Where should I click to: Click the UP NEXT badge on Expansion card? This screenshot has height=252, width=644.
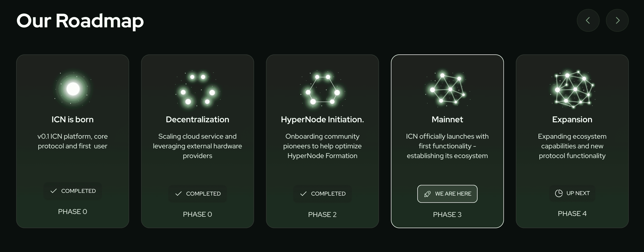[x=572, y=193]
